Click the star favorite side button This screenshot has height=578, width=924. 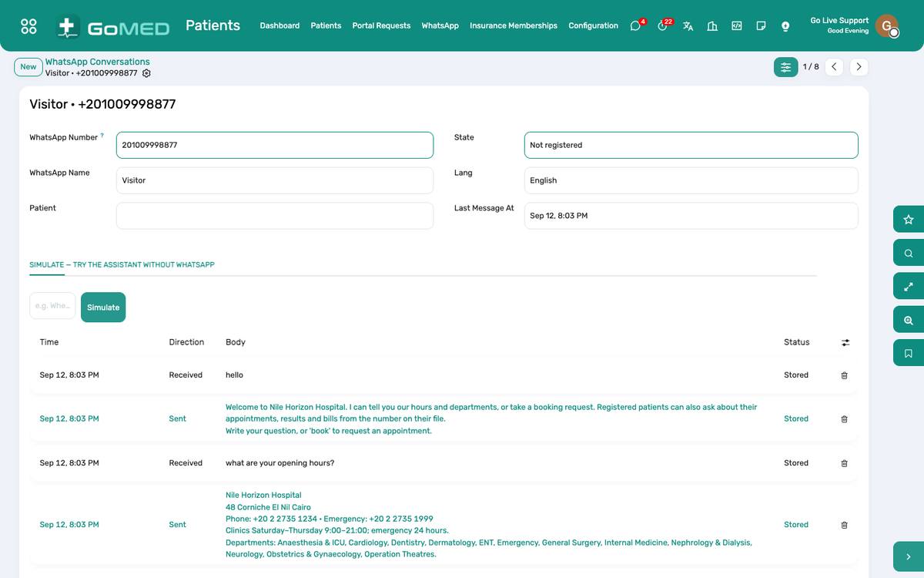pyautogui.click(x=909, y=220)
